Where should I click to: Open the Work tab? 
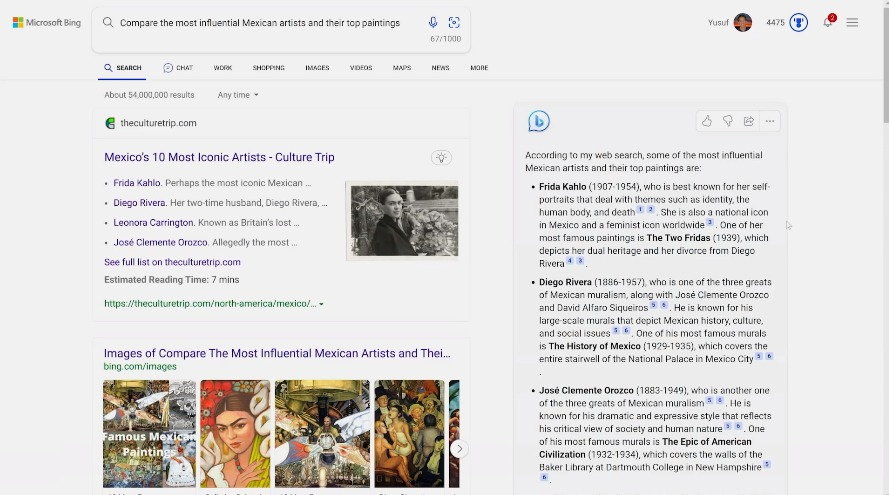click(223, 67)
